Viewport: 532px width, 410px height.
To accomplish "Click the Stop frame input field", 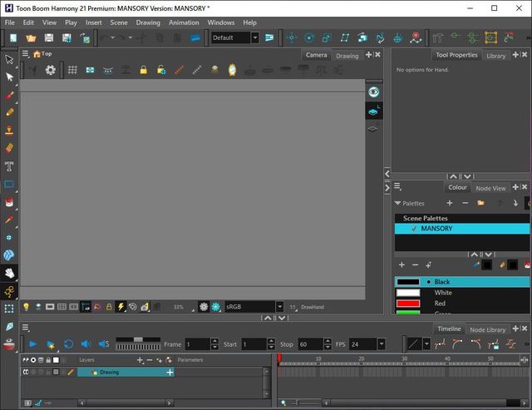I will coord(309,343).
